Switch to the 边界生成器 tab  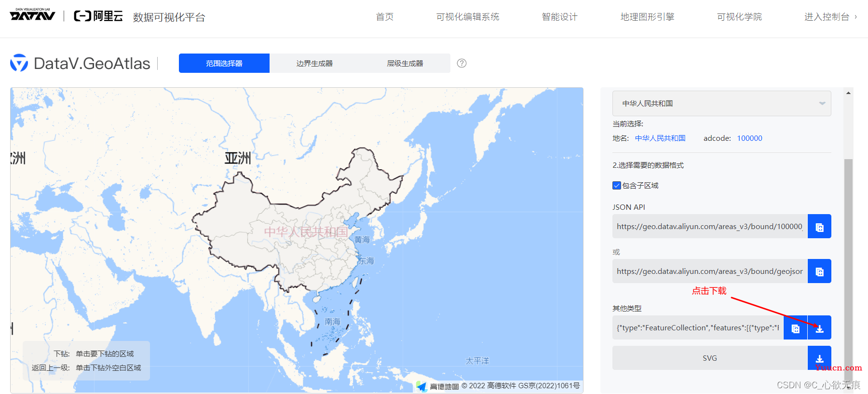click(314, 63)
